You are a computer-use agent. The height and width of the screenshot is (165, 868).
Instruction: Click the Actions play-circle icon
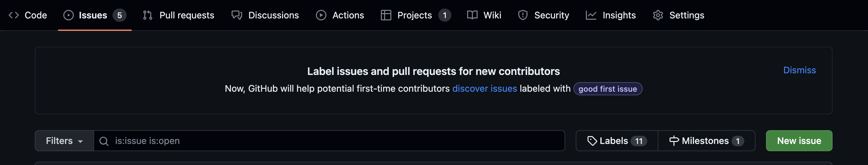click(x=321, y=15)
